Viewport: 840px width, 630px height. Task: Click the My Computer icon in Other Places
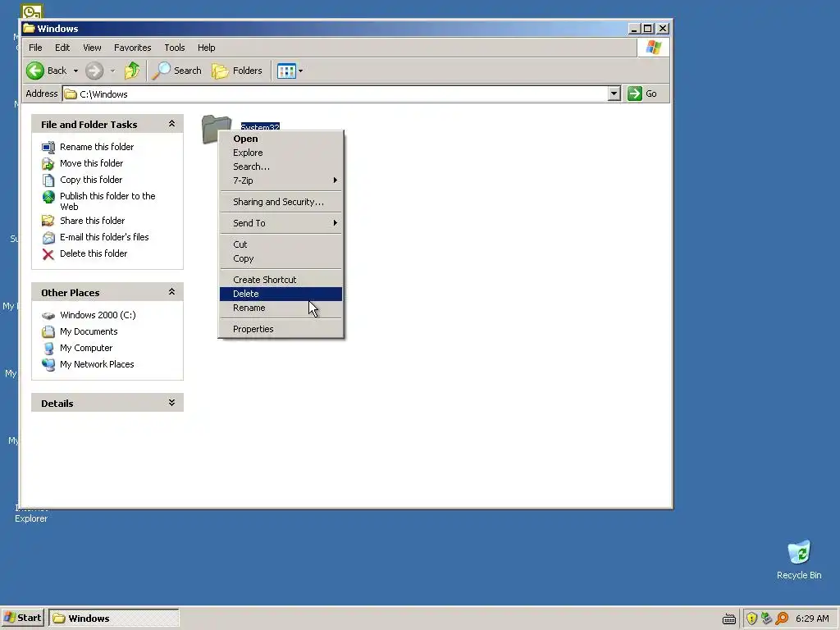[x=48, y=348]
